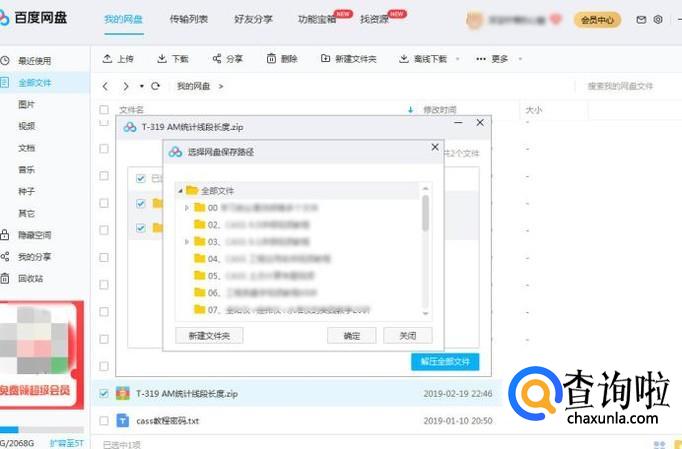
Task: Select 全部文件 in the sidebar
Action: coord(45,82)
